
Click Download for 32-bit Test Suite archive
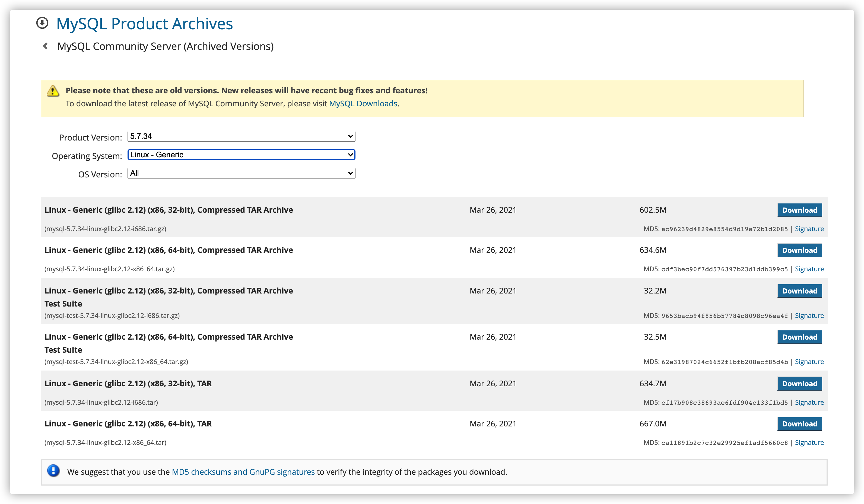tap(799, 291)
